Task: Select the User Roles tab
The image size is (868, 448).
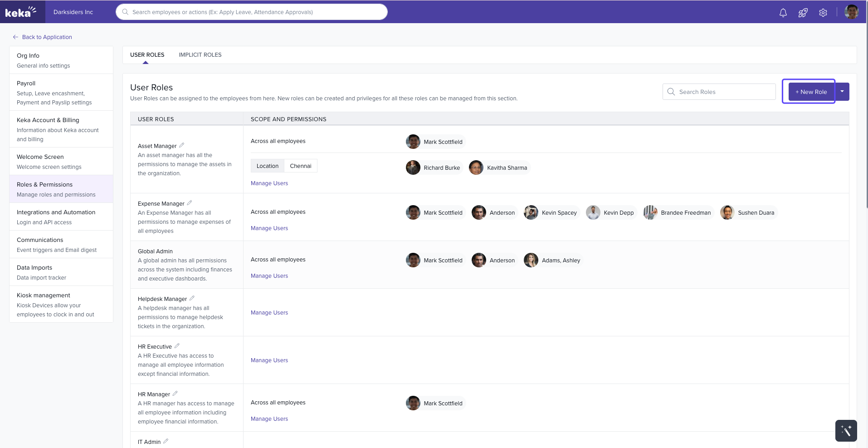Action: pos(147,55)
